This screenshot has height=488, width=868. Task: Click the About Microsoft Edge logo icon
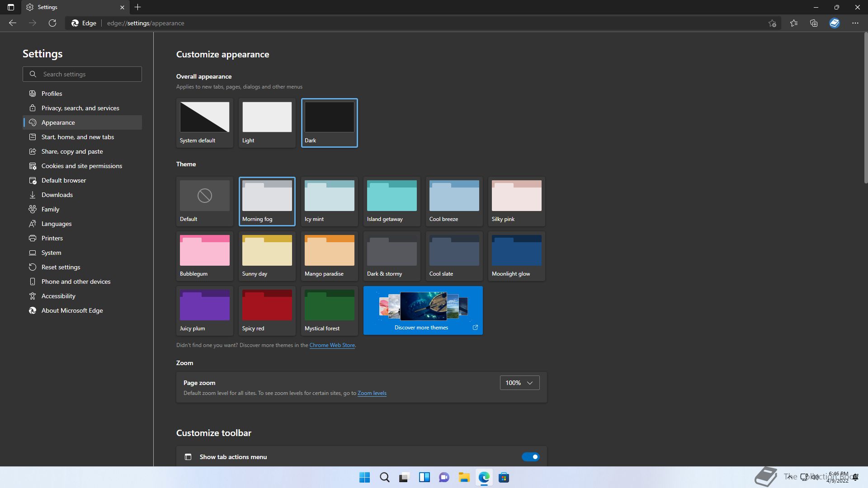(33, 310)
